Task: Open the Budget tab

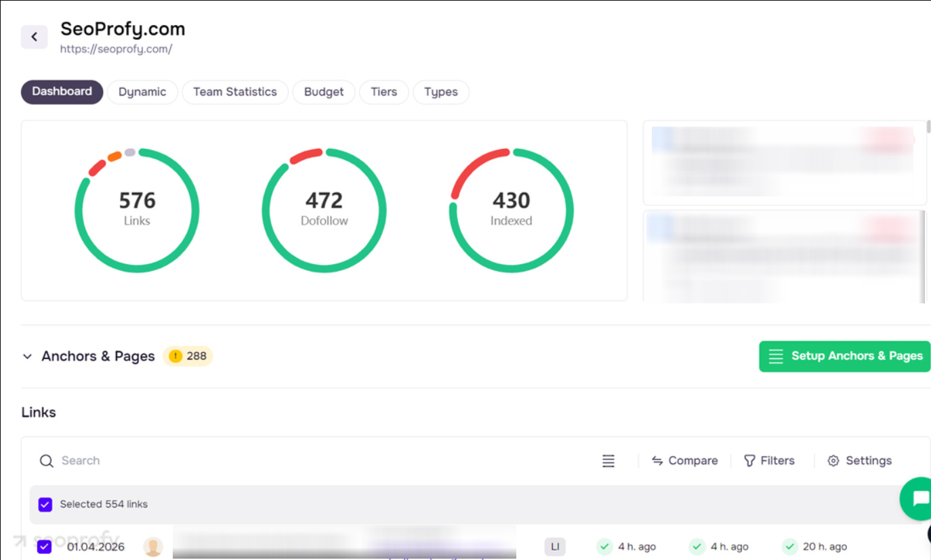Action: click(x=323, y=91)
